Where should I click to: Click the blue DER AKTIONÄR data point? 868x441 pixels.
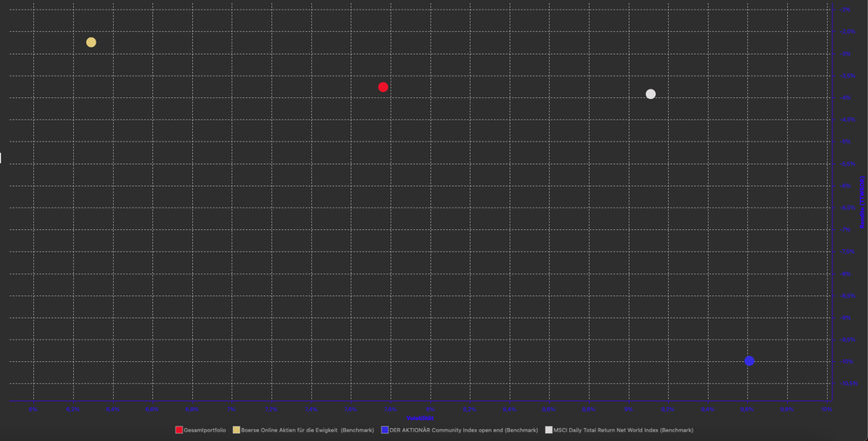[749, 361]
